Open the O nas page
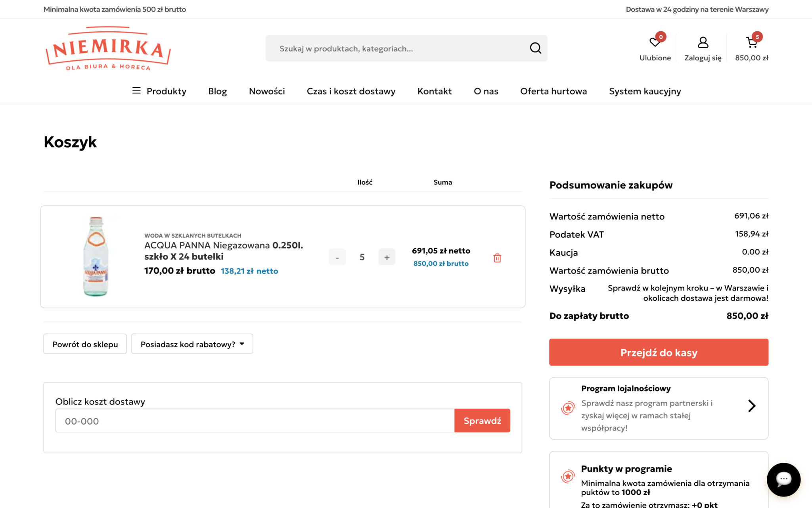Viewport: 812px width, 508px height. pos(486,91)
